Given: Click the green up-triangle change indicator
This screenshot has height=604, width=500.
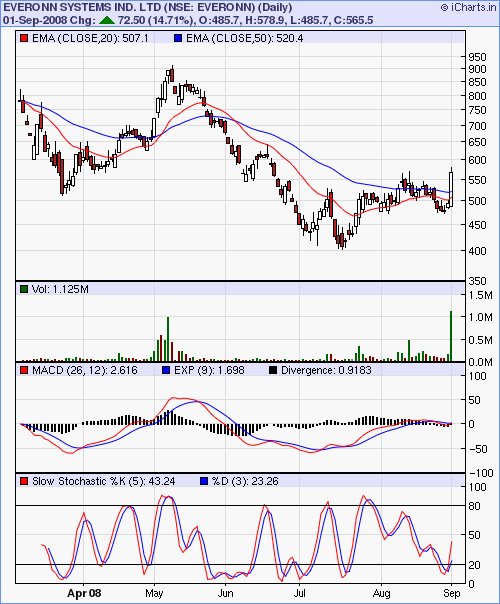Looking at the screenshot, I should pos(107,20).
